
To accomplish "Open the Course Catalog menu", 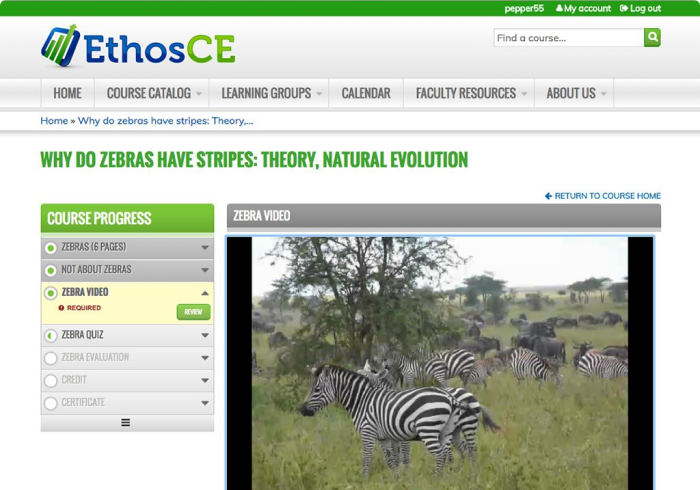I will 149,93.
